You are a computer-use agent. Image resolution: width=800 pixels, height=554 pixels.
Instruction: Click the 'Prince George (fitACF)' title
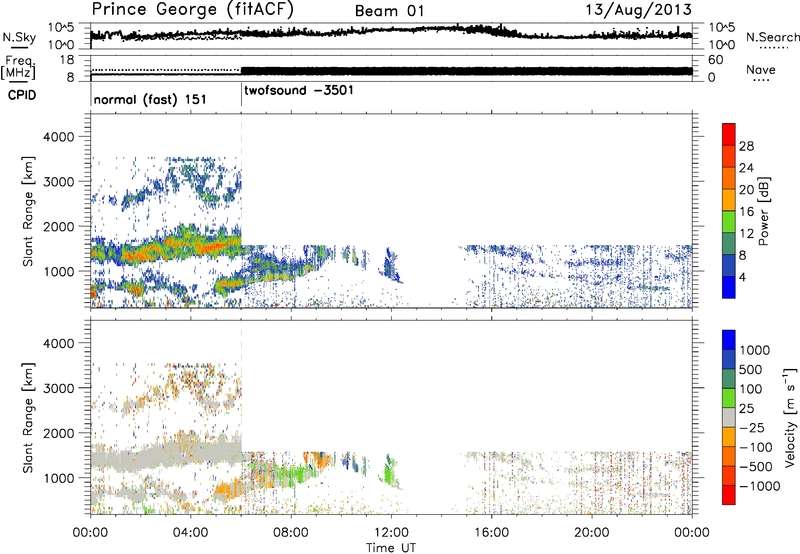coord(193,10)
